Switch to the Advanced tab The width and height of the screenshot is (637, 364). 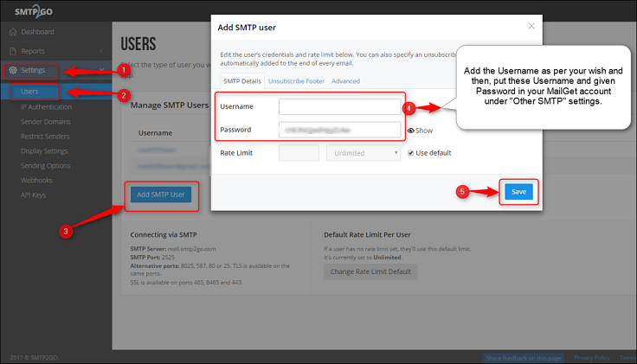pyautogui.click(x=345, y=81)
